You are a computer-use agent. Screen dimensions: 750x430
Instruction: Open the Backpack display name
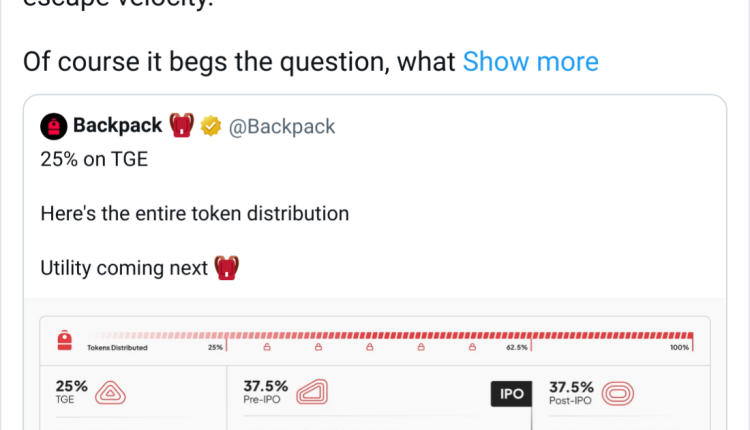tap(117, 127)
